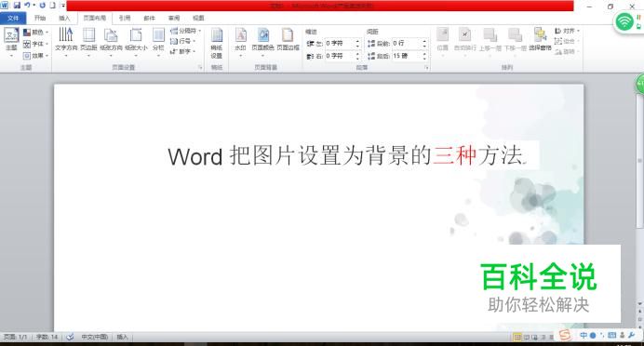Click the document title text line
Screen dimensions: 644x346
click(347, 155)
